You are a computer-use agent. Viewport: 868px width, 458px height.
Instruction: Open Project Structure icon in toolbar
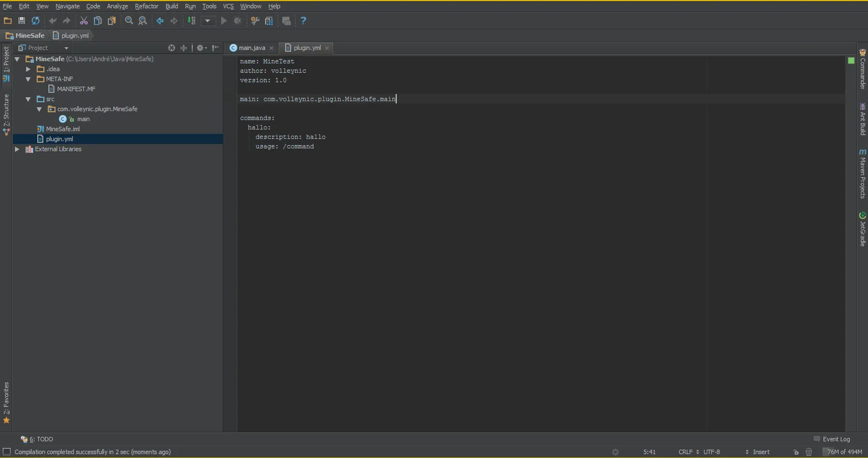(x=269, y=21)
